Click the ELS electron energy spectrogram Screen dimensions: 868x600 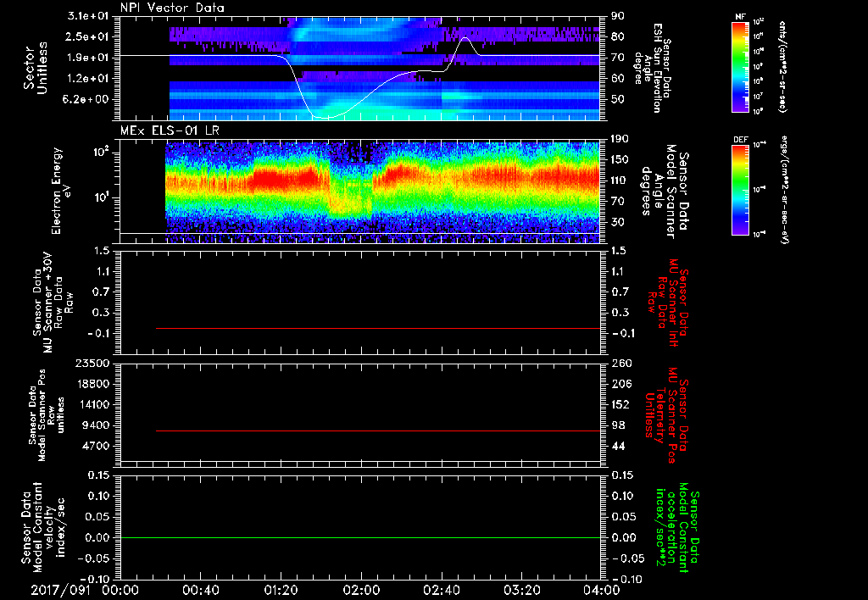(382, 192)
